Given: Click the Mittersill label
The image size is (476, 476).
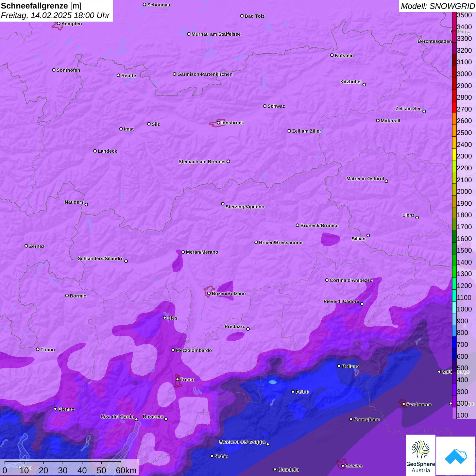Looking at the screenshot, I should click(390, 121).
